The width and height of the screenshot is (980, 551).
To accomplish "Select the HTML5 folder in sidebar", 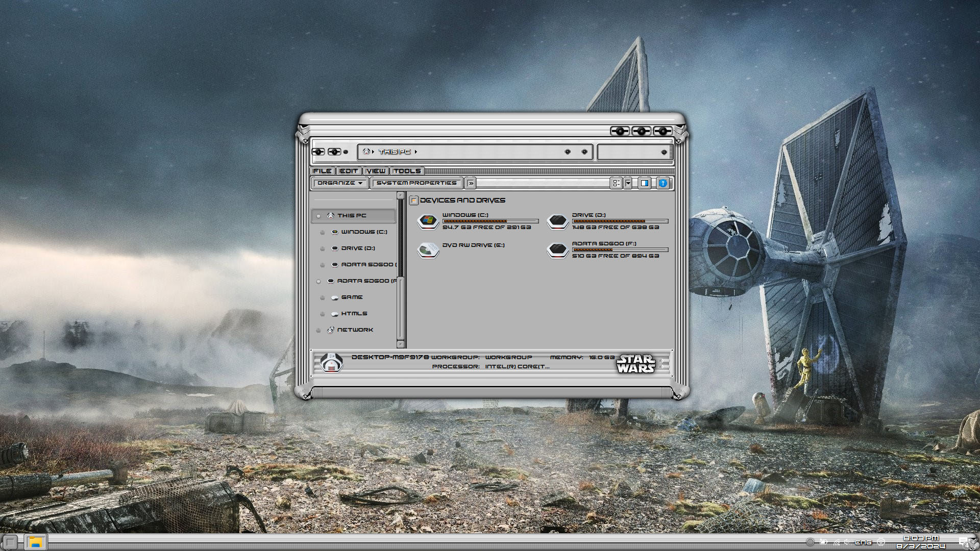I will (354, 314).
